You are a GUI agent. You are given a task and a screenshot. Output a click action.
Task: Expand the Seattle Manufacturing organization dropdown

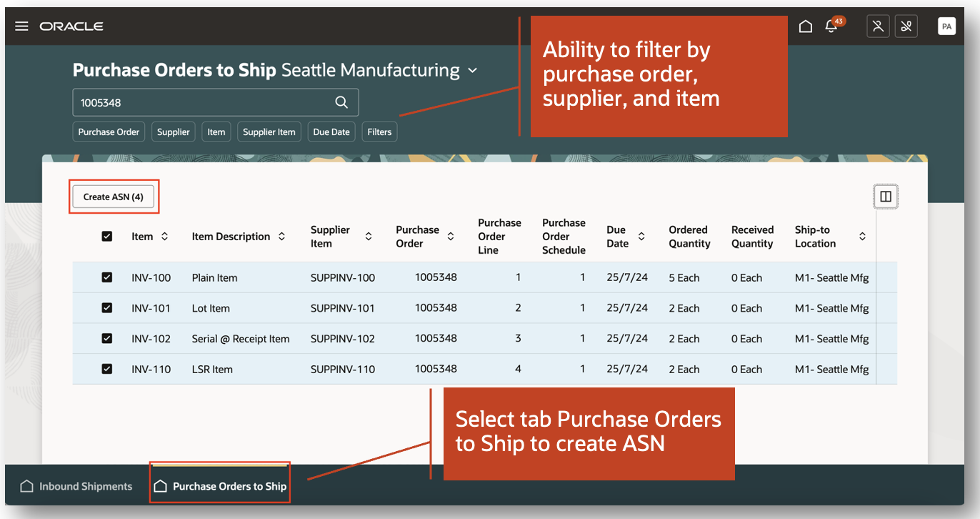(471, 71)
